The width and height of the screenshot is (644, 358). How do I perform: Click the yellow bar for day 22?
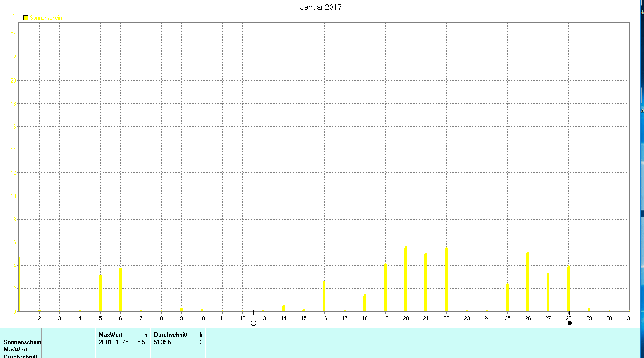(446, 279)
